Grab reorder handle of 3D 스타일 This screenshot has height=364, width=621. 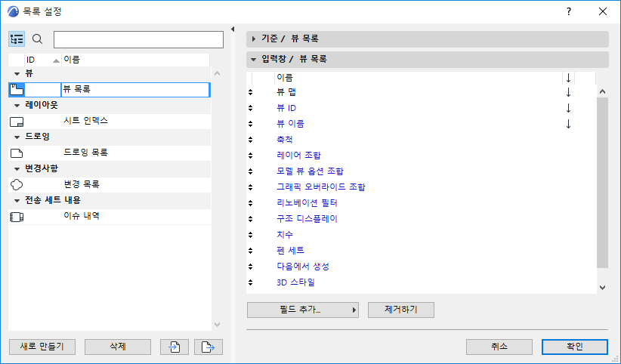click(250, 282)
